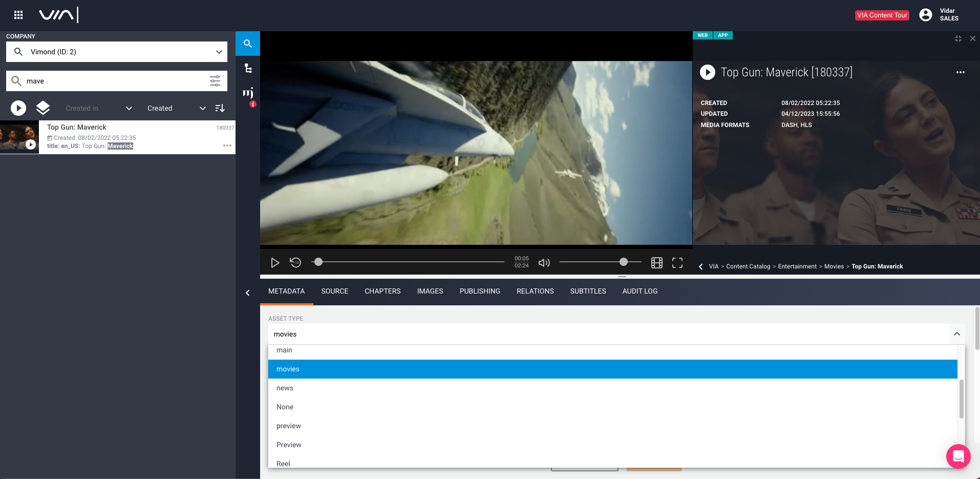Open the Chapters tab
The height and width of the screenshot is (479, 980).
click(x=383, y=291)
